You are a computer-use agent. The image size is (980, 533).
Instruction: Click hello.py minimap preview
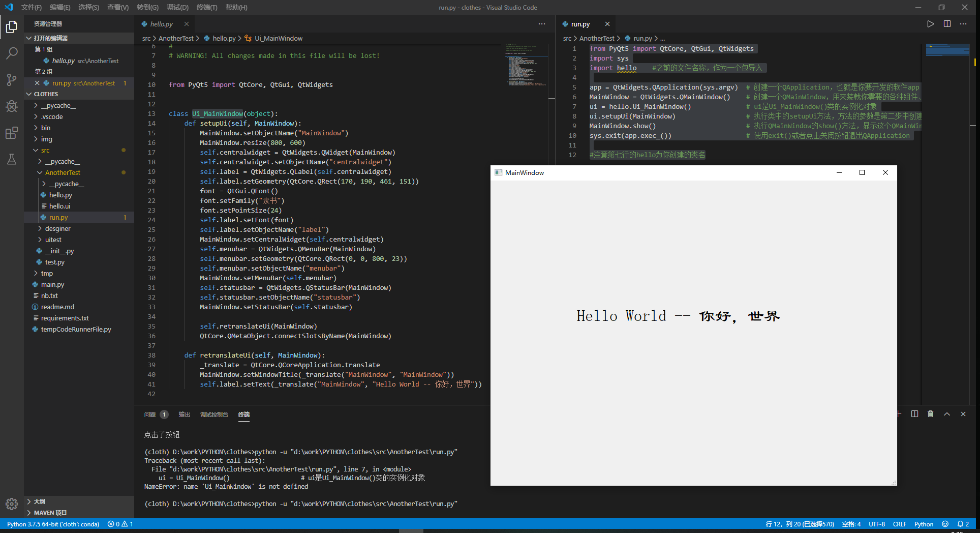(526, 65)
